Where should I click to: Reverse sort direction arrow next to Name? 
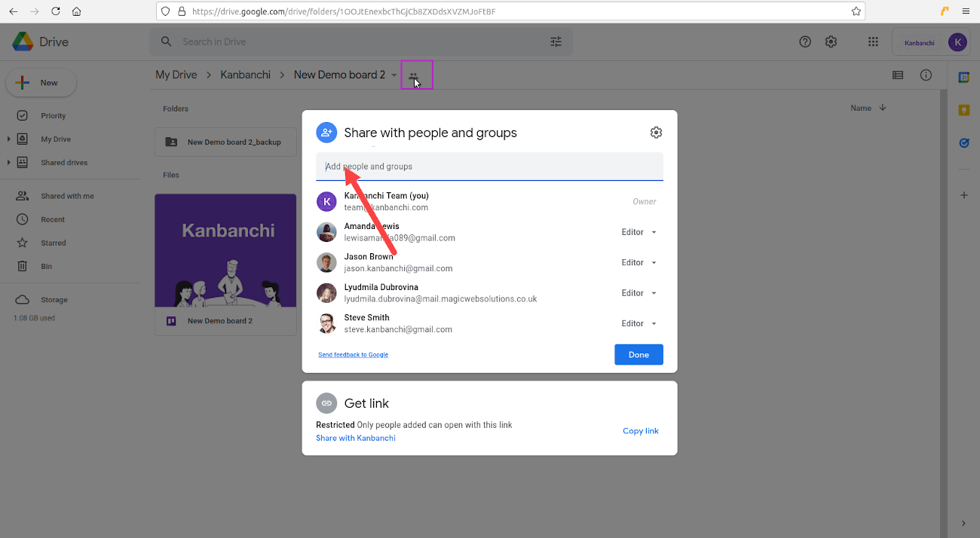[x=883, y=108]
